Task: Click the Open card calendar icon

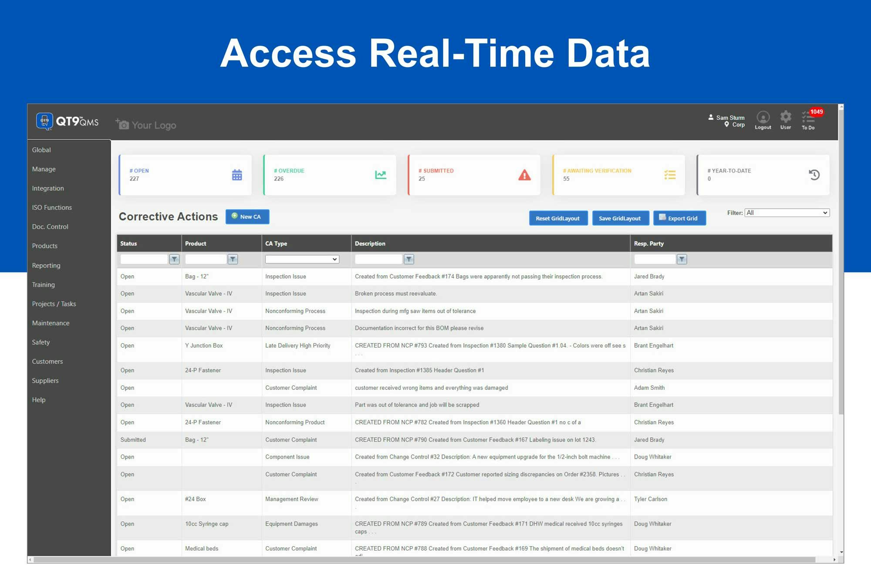Action: click(237, 175)
